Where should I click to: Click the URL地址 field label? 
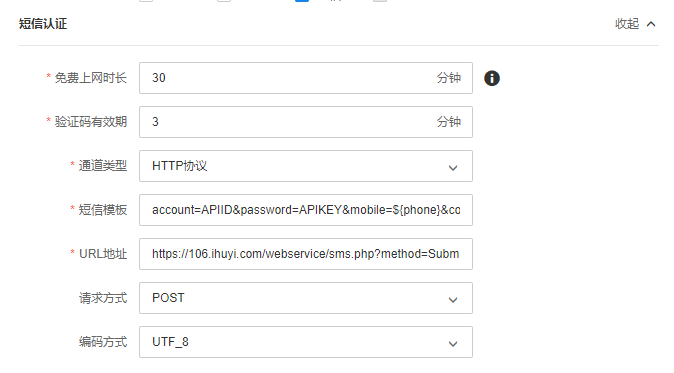(x=103, y=254)
